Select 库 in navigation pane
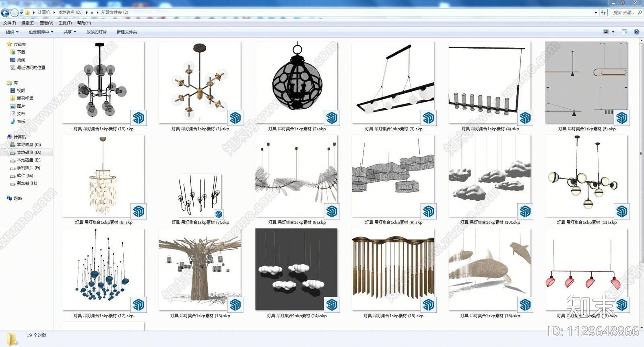 point(12,83)
